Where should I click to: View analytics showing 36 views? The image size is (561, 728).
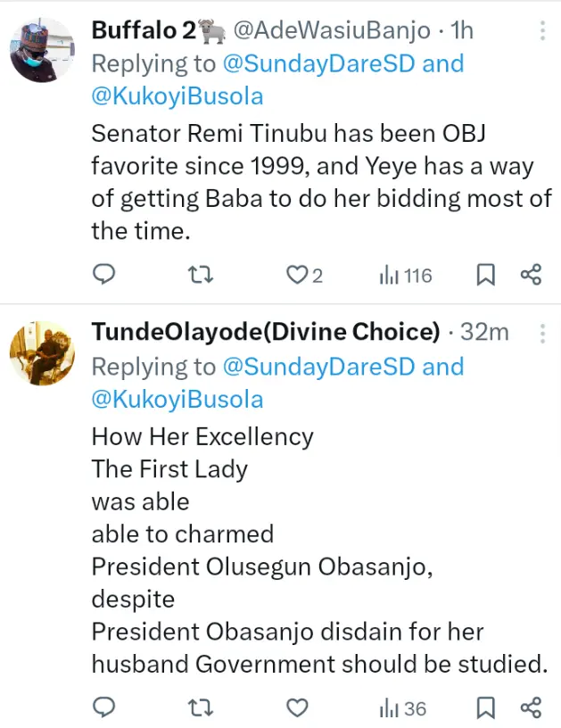(x=403, y=708)
